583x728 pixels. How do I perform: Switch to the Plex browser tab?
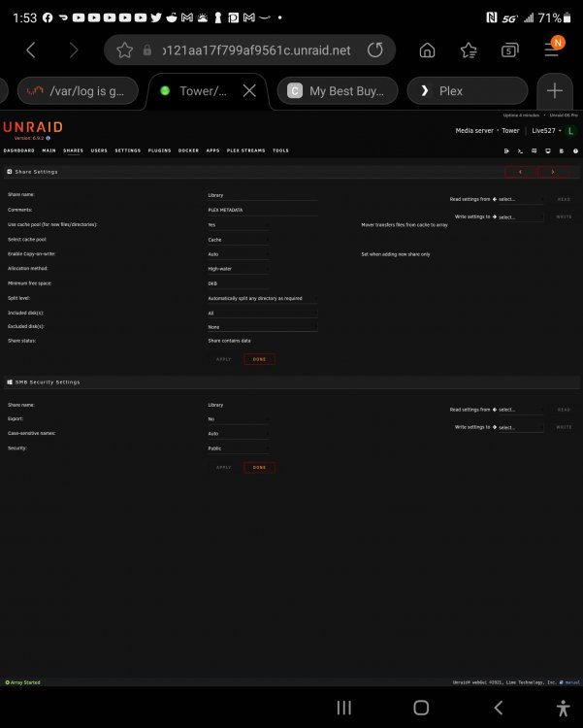click(x=468, y=91)
